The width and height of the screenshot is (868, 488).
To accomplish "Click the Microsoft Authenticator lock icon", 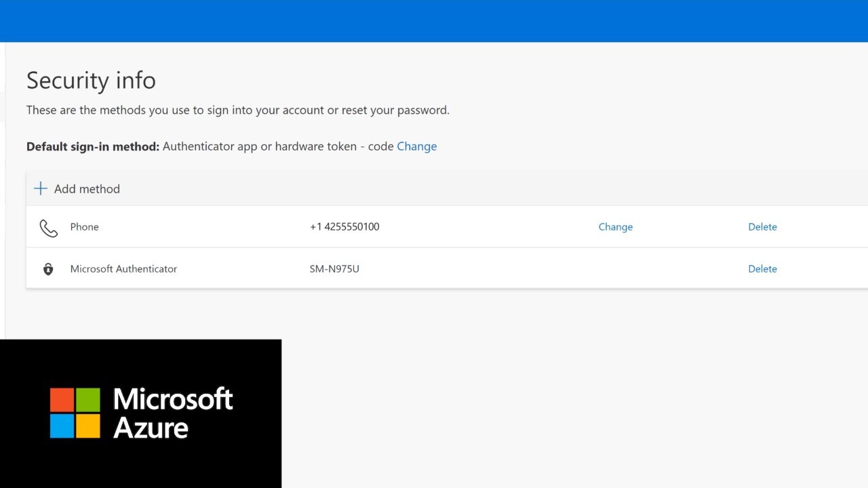I will [48, 269].
